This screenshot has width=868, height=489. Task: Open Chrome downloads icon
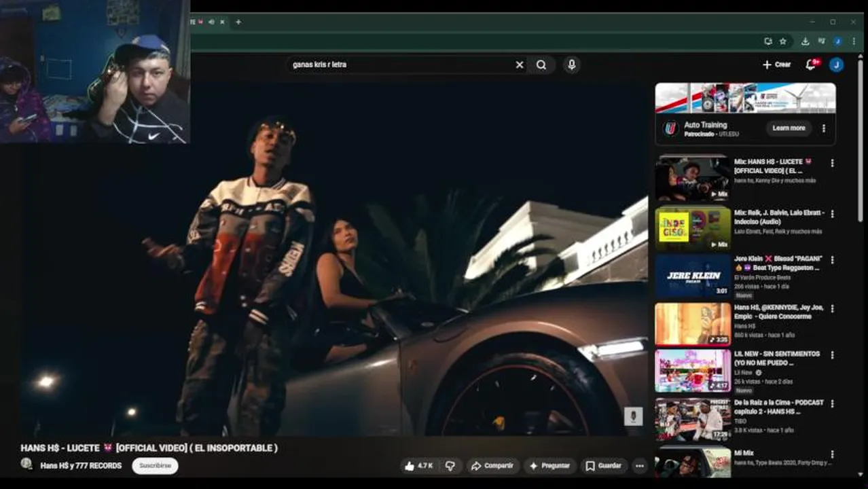tap(805, 41)
